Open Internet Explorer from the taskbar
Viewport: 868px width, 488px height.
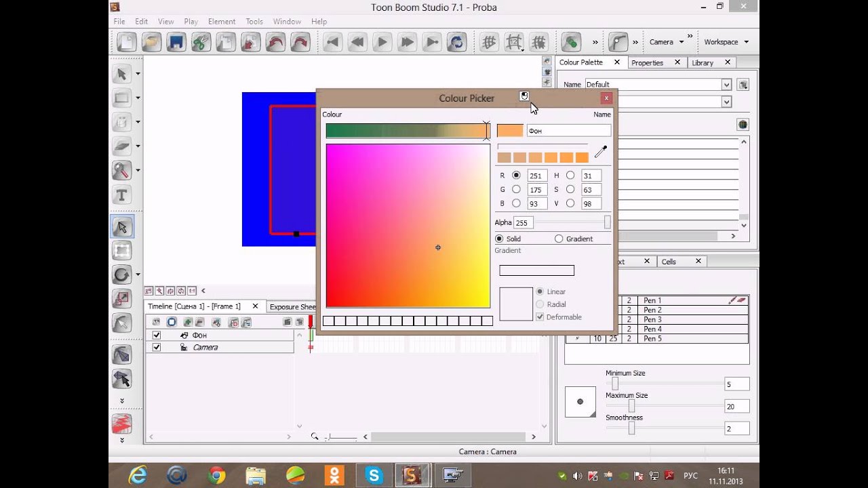138,475
